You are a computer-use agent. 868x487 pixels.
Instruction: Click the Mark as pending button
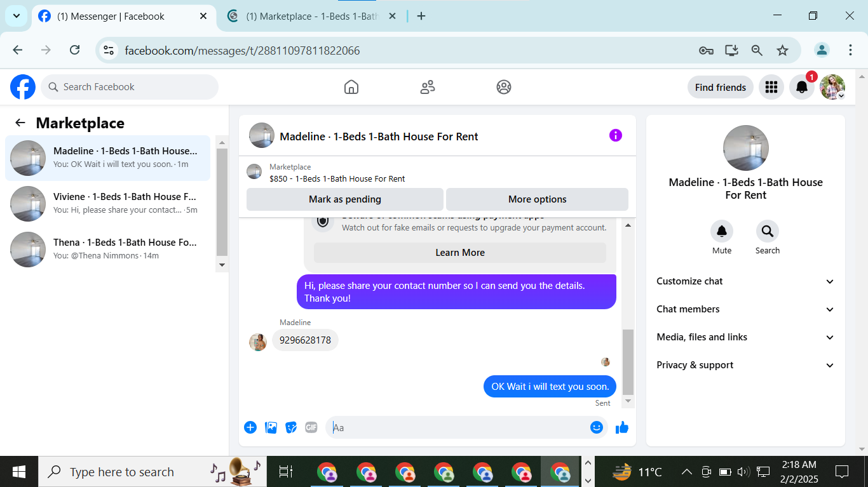click(345, 199)
